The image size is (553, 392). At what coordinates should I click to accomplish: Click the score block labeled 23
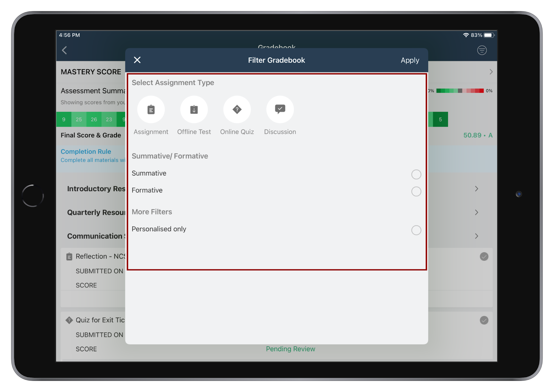[109, 119]
